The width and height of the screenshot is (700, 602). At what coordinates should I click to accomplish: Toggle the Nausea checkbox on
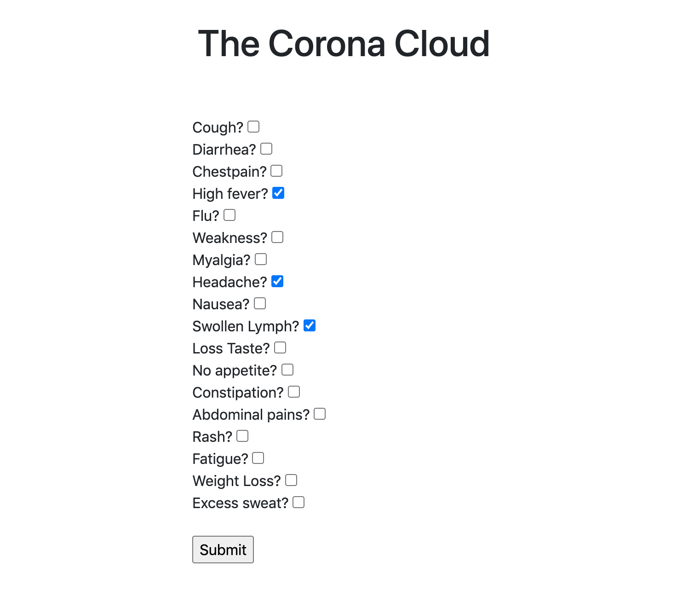pos(260,303)
